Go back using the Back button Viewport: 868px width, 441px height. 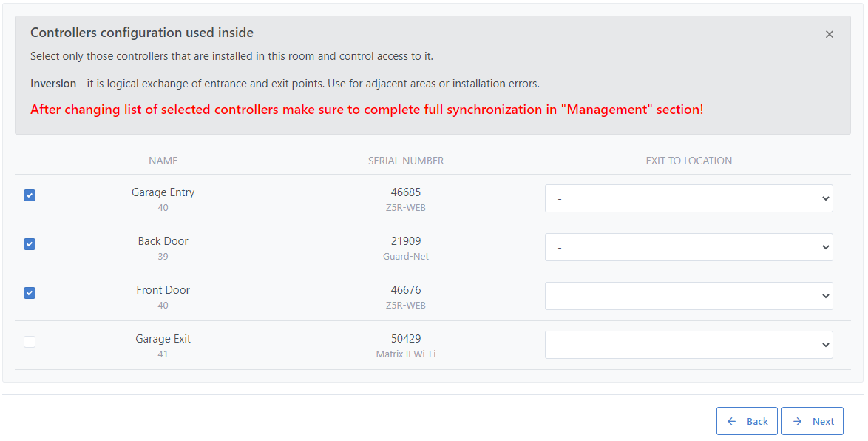click(x=747, y=421)
